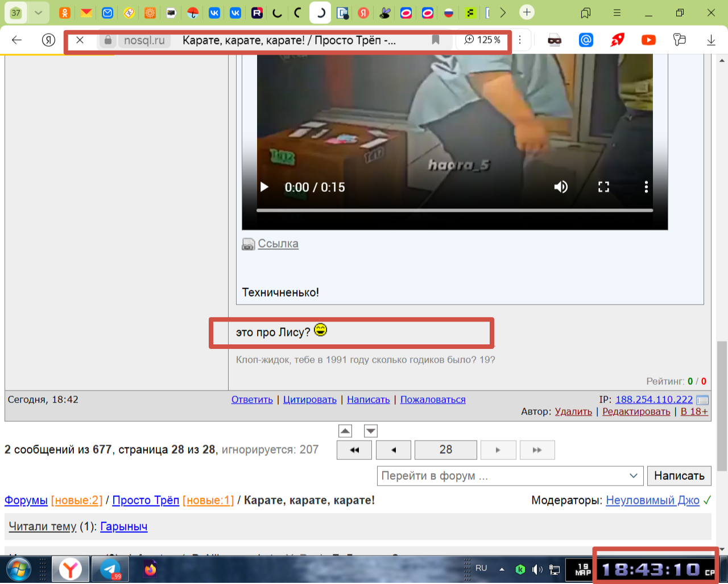Play the embedded video
The height and width of the screenshot is (584, 728).
(264, 187)
